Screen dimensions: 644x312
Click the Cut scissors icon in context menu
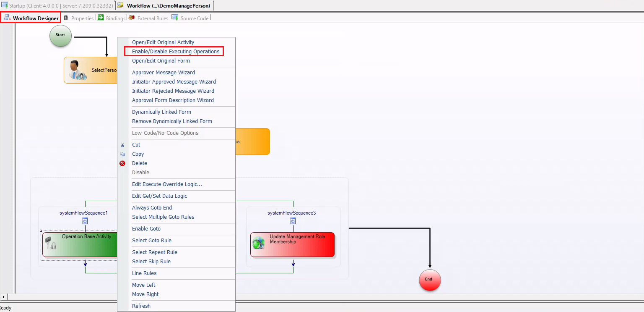(122, 145)
